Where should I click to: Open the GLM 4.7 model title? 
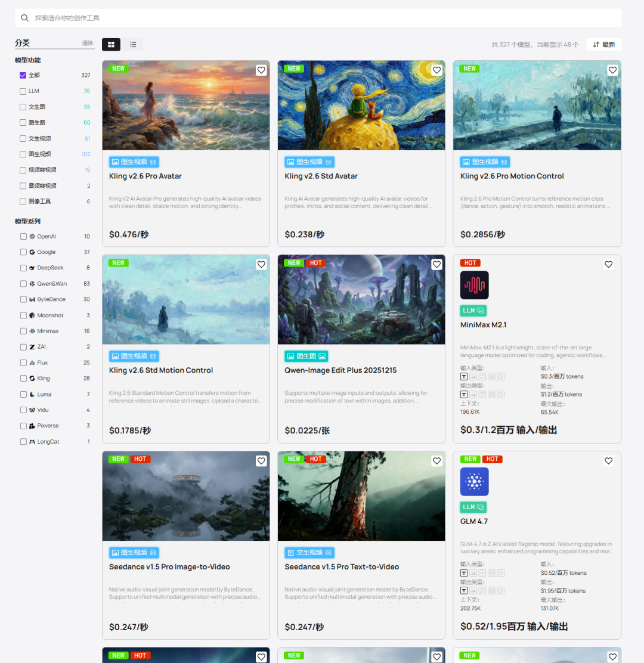point(474,521)
